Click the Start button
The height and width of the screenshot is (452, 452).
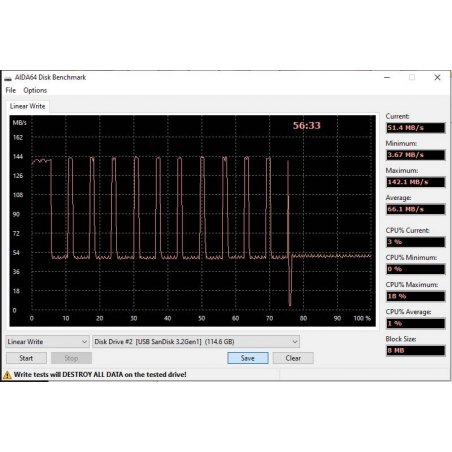click(26, 358)
